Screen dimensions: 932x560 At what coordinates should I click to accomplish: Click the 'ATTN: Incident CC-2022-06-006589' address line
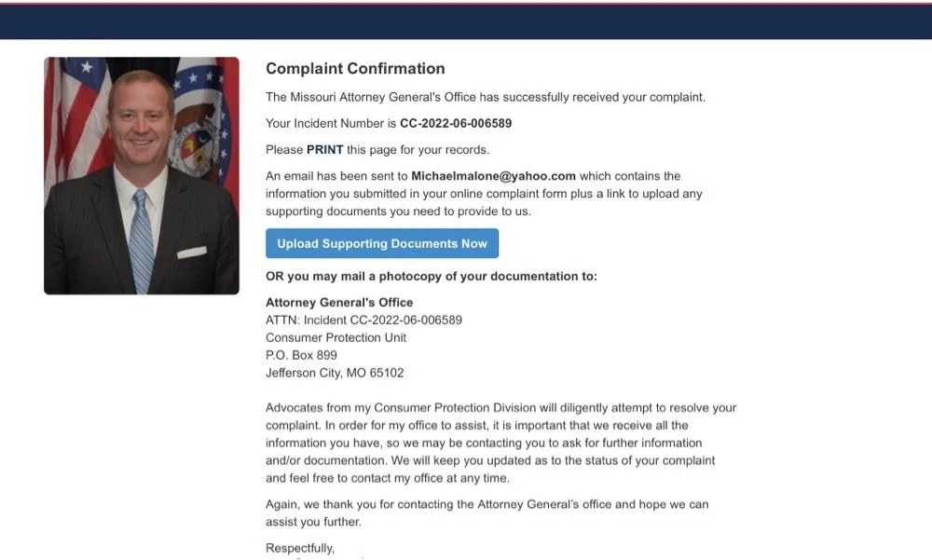point(363,320)
